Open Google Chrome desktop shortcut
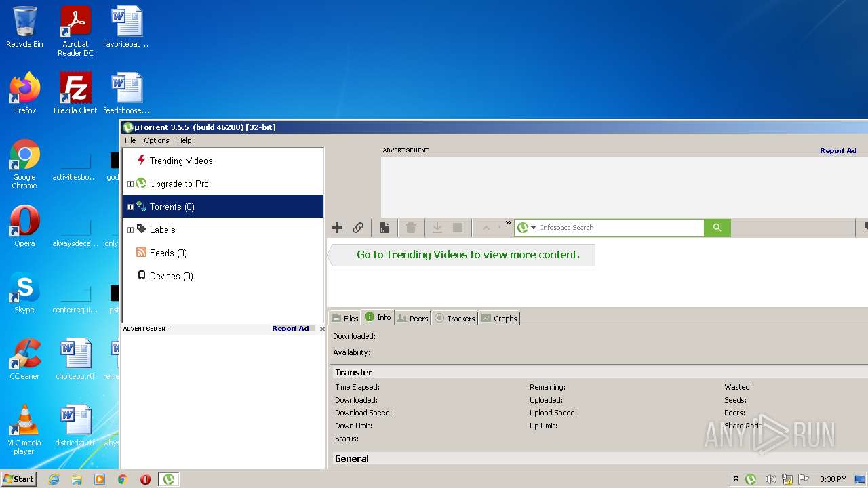The width and height of the screenshot is (868, 488). click(x=24, y=164)
